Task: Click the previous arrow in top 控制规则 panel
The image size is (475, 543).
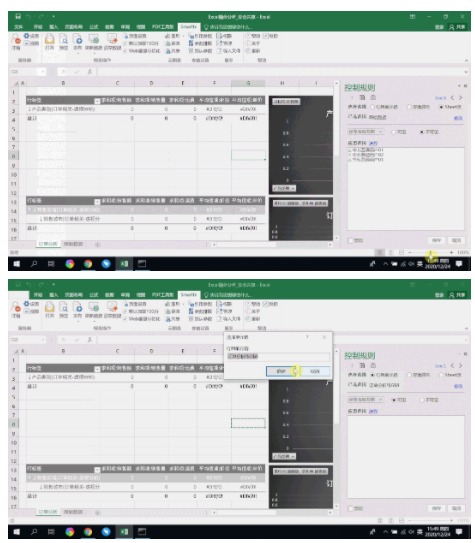Action: coord(452,98)
